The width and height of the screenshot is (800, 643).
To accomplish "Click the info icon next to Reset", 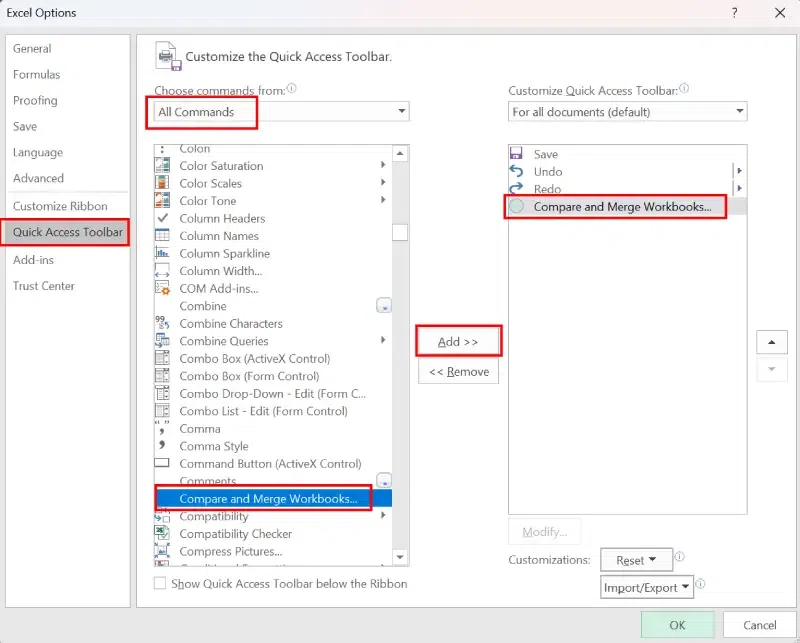I will click(680, 557).
